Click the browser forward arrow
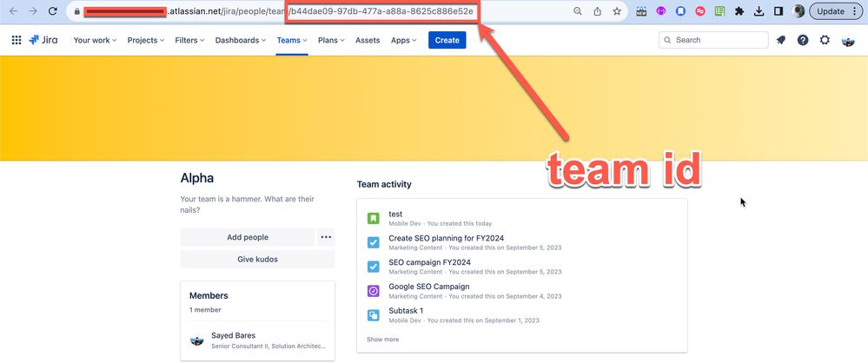Viewport: 868px width, 363px height. click(x=33, y=11)
